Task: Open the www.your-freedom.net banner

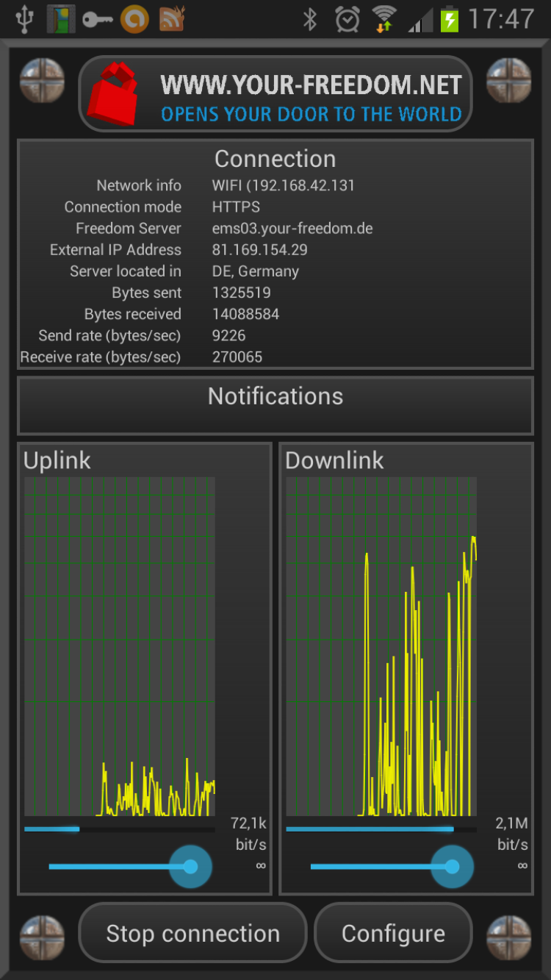Action: (x=275, y=94)
